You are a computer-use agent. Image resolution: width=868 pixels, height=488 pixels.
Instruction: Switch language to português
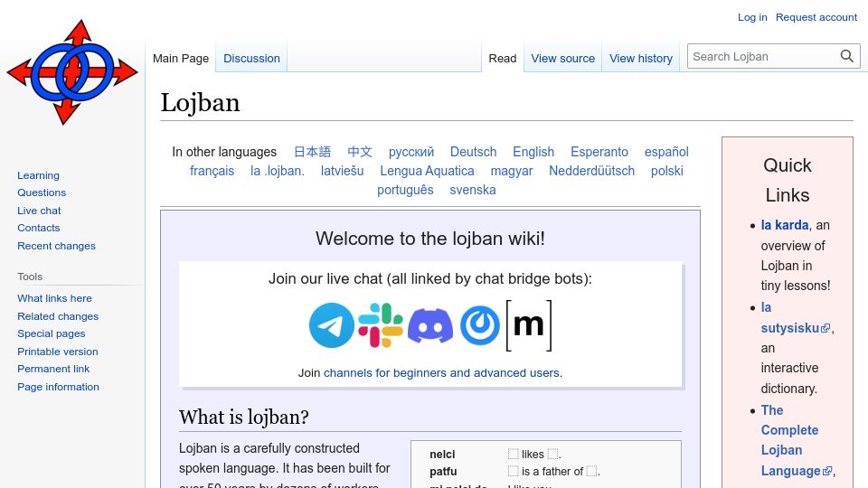(x=405, y=190)
